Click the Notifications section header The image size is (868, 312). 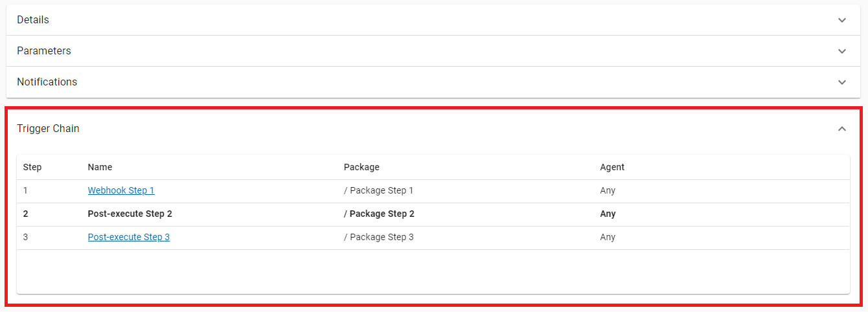click(x=47, y=82)
